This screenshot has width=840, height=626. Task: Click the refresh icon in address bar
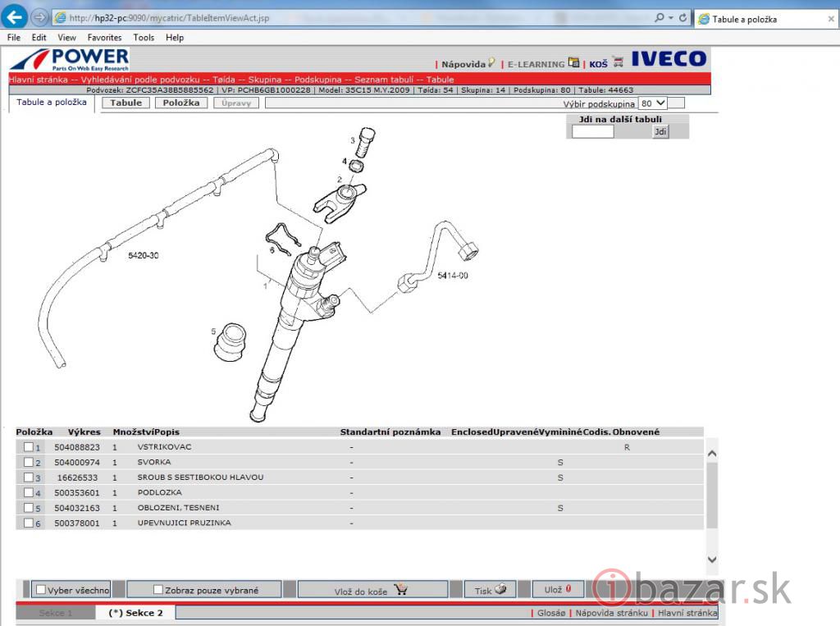click(683, 17)
